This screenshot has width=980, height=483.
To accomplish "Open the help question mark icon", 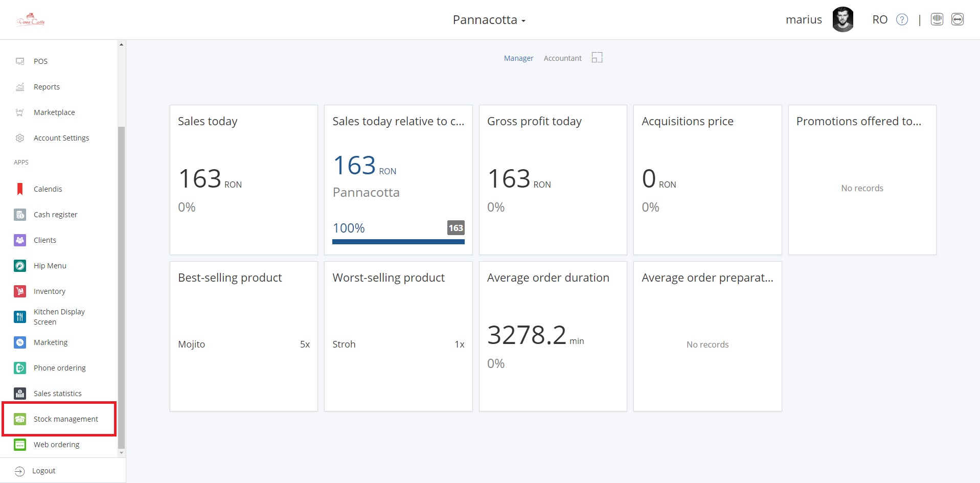I will (902, 19).
